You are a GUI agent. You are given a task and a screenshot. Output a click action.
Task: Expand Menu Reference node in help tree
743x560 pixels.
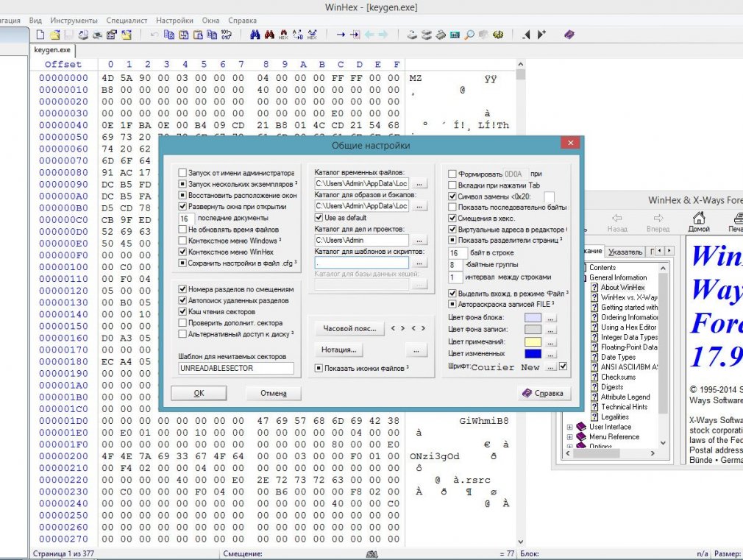[x=569, y=436]
